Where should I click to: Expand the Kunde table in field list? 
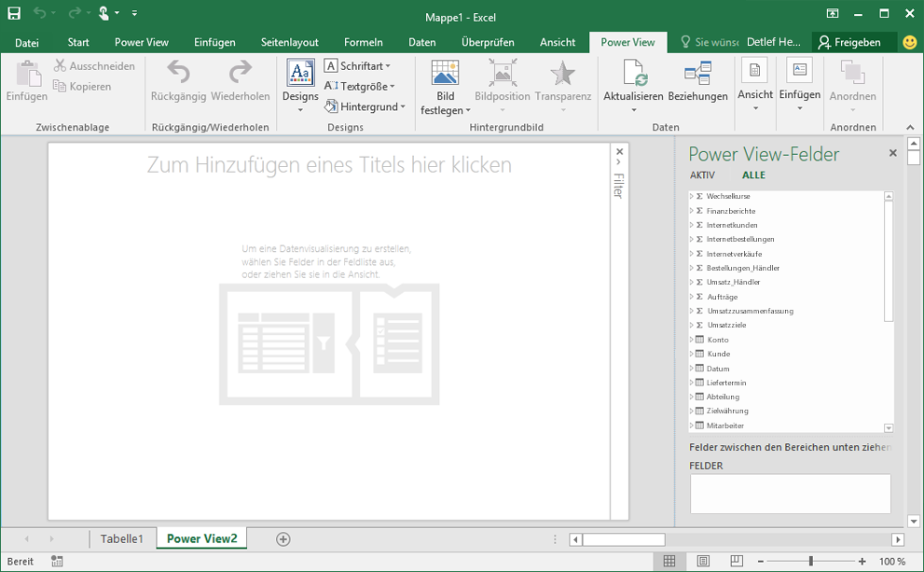692,355
